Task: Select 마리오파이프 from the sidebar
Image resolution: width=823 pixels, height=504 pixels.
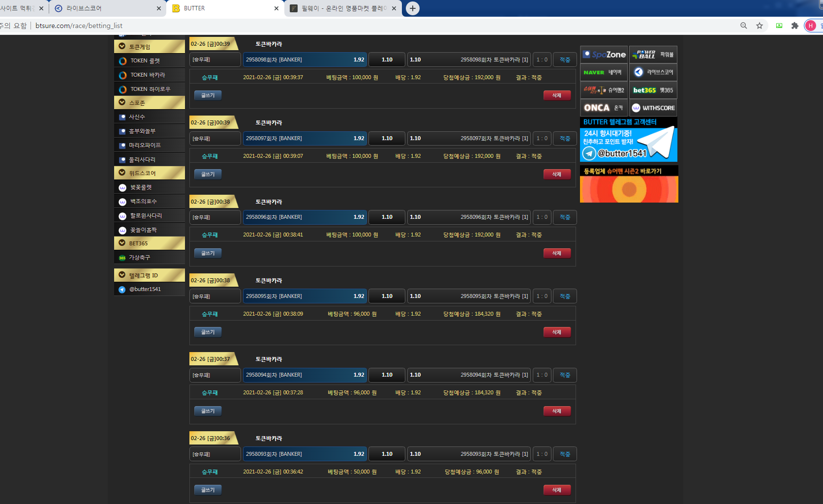Action: [145, 146]
